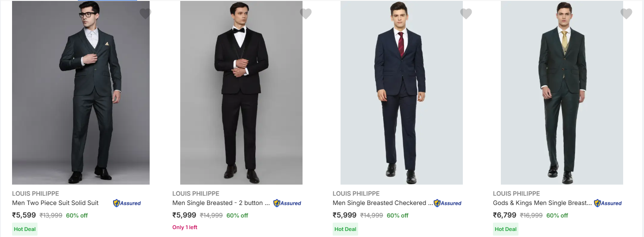Click Hot Deal tag under ₹6,799 suit
This screenshot has height=237, width=644.
coord(505,229)
